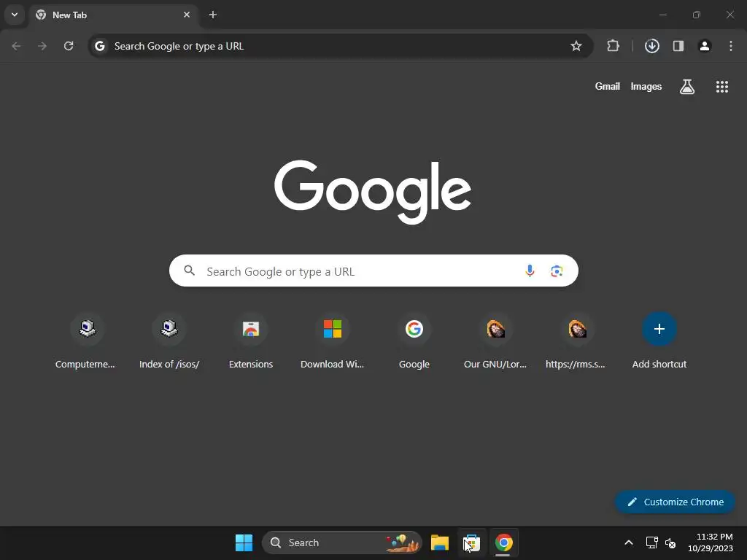Search by image with Lens icon
Viewport: 747px width, 560px height.
coord(557,271)
